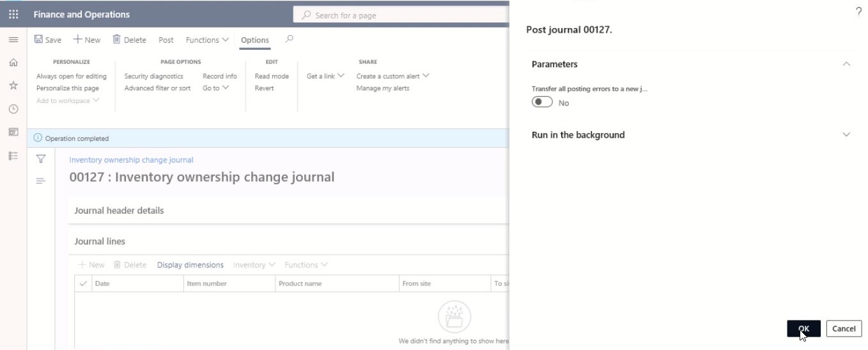Image resolution: width=868 pixels, height=350 pixels.
Task: Toggle Transfer all posting errors switch
Action: tap(542, 102)
